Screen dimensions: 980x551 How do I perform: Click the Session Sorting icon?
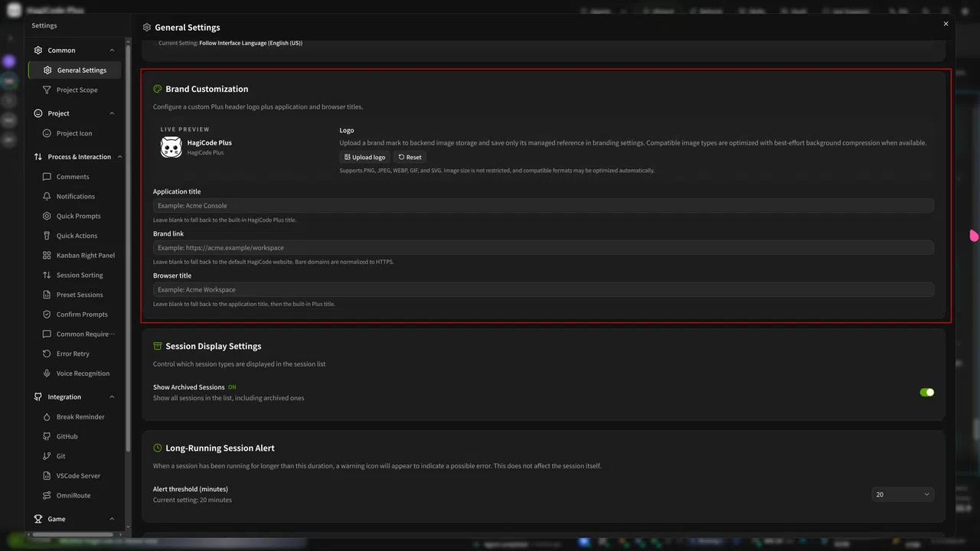click(x=47, y=275)
